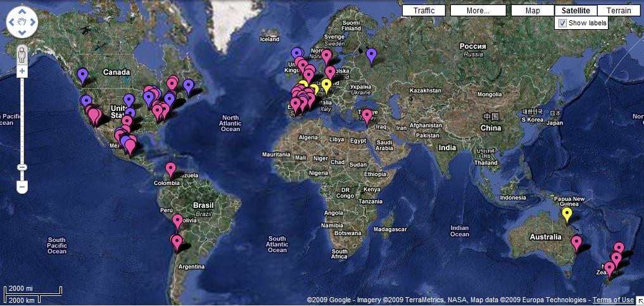Pan the map right with the arrow control
This screenshot has width=644, height=306.
pyautogui.click(x=32, y=22)
